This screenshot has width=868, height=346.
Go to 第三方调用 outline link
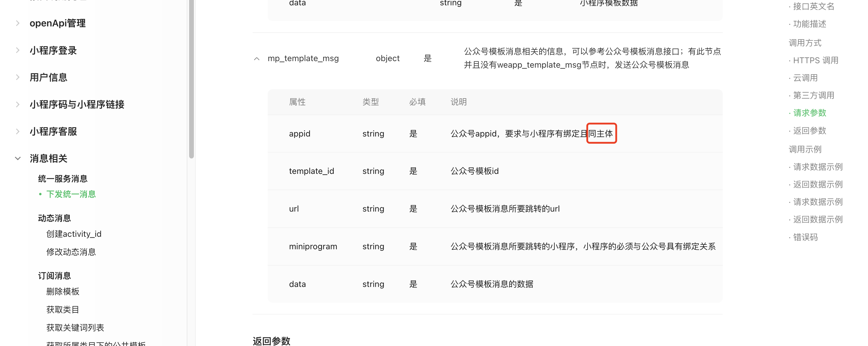813,96
